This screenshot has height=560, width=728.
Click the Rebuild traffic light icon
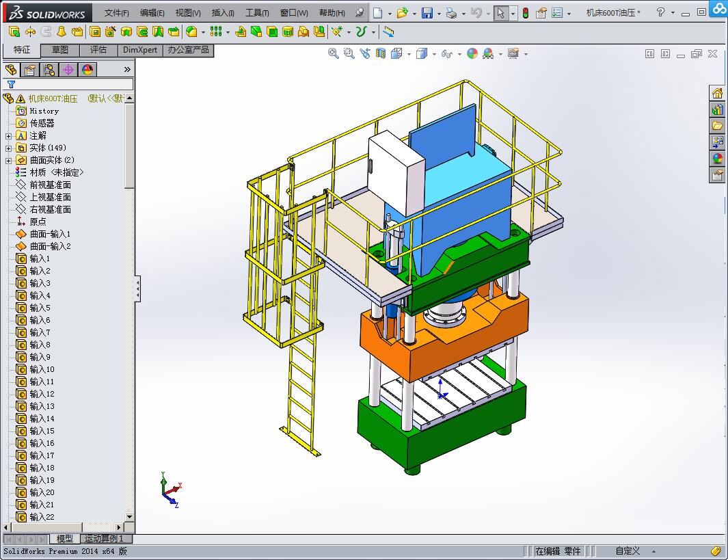pos(525,13)
